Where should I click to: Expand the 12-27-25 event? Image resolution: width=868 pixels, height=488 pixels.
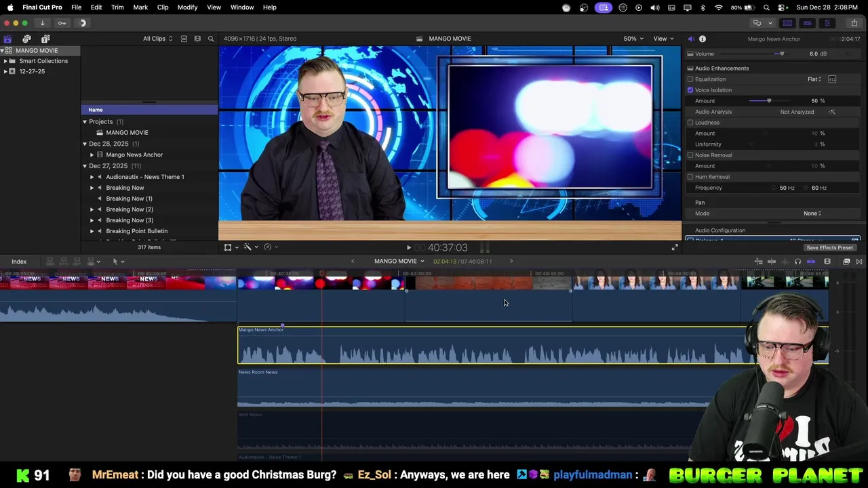5,71
